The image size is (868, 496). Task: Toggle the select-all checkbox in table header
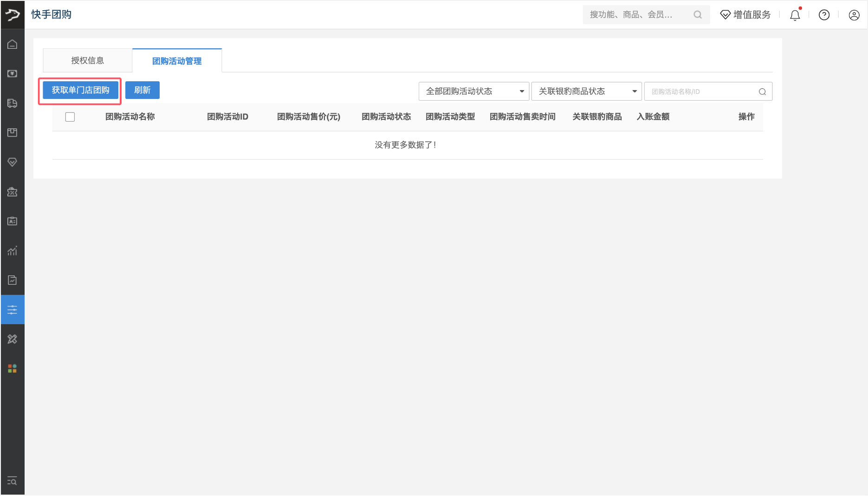[x=70, y=117]
